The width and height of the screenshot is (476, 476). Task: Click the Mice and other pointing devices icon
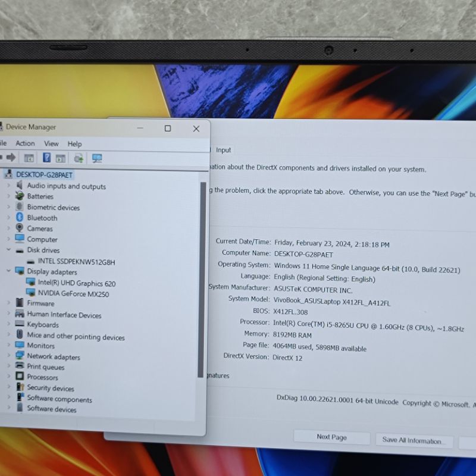20,334
